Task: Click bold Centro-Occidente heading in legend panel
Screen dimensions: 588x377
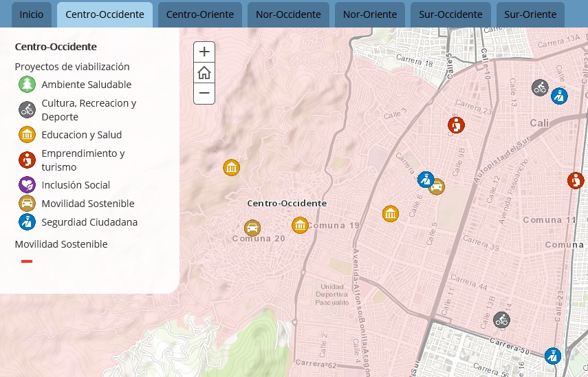Action: coord(56,47)
